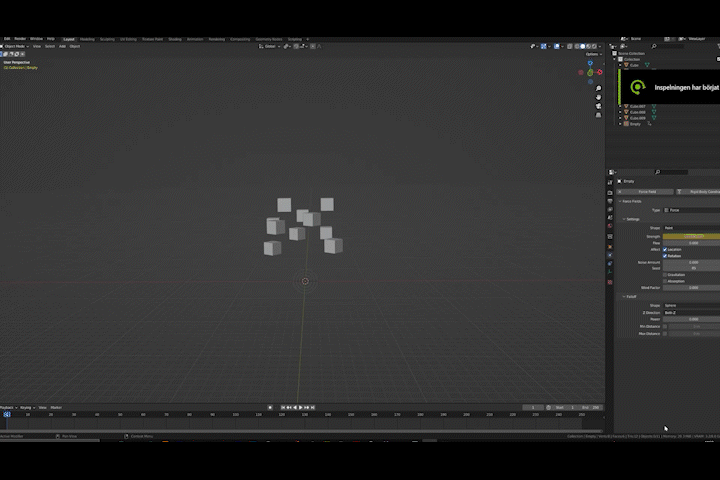Image resolution: width=720 pixels, height=480 pixels.
Task: Enable the Max Distance checkbox
Action: click(x=665, y=334)
